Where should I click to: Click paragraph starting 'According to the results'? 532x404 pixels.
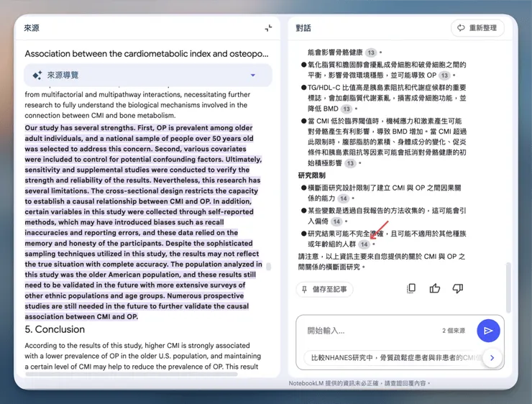(x=143, y=356)
